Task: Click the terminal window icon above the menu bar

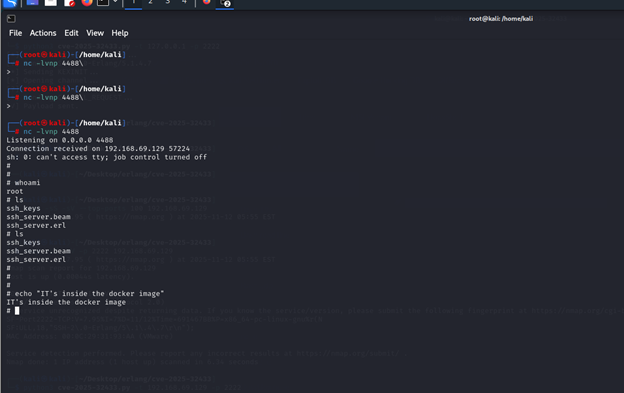Action: tap(11, 19)
